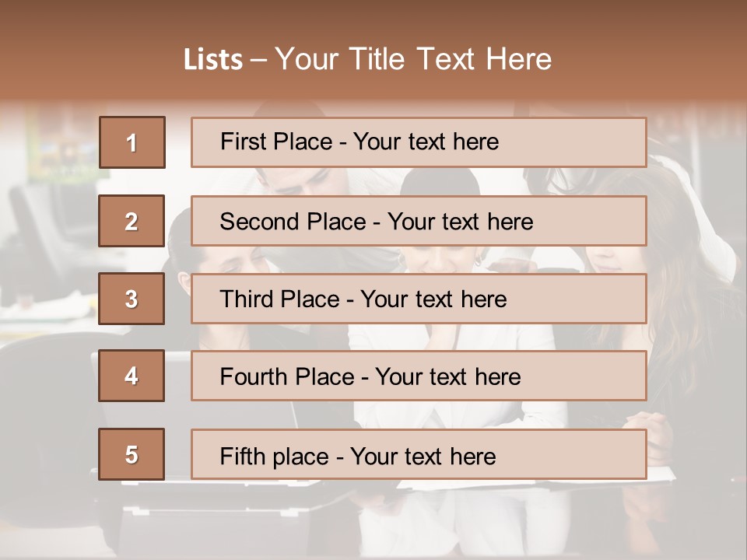Click 'Your Title Text Here' in header
747x560 pixels.
click(413, 59)
